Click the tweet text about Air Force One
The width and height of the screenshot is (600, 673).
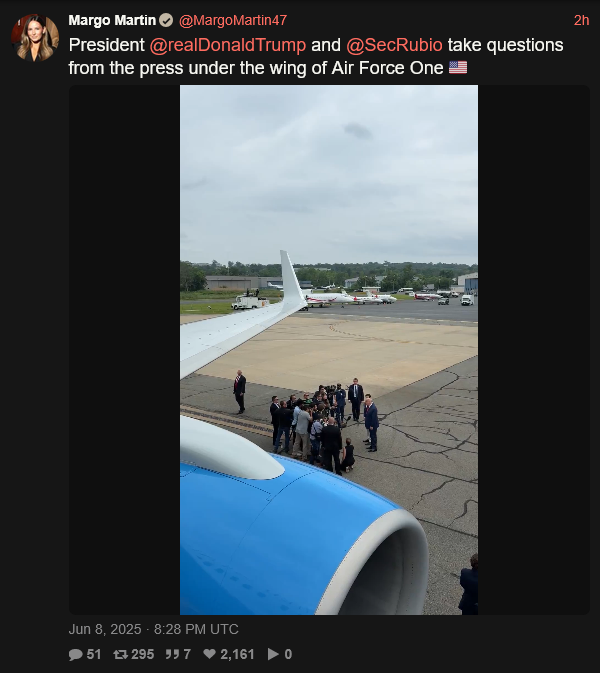coord(316,57)
